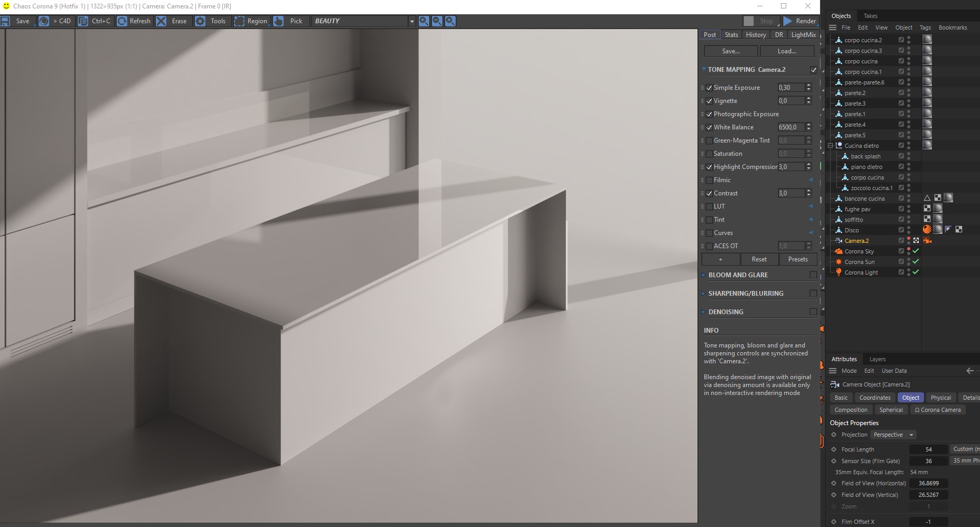The height and width of the screenshot is (527, 980).
Task: Disable the Simple Exposure checkbox
Action: 709,88
